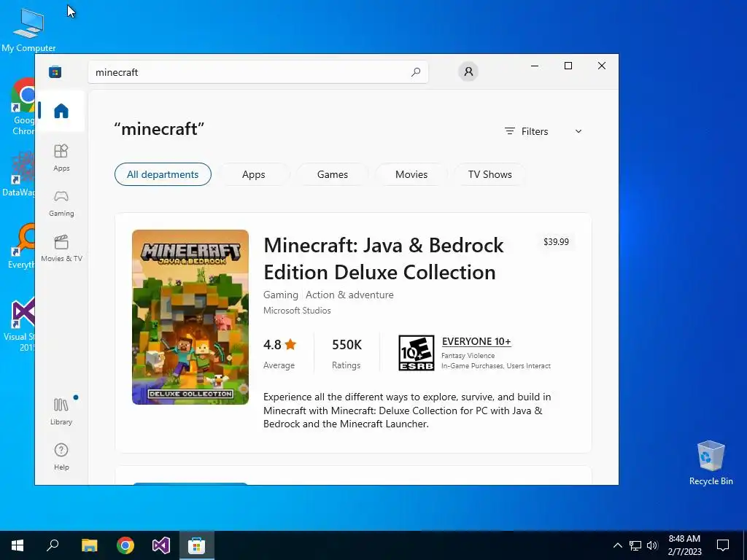Open the Library in sidebar
747x560 pixels.
pyautogui.click(x=61, y=412)
